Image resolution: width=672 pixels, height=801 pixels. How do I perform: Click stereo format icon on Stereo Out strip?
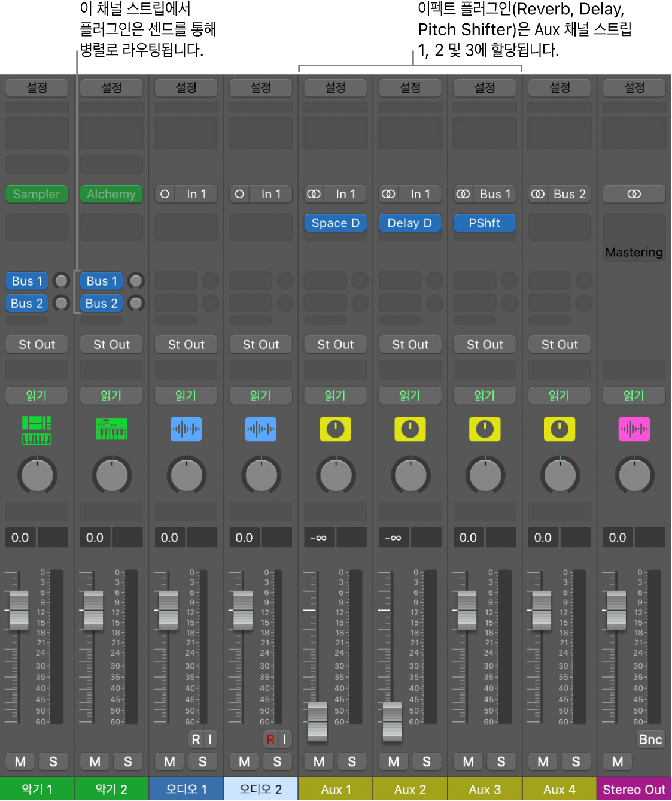point(634,194)
